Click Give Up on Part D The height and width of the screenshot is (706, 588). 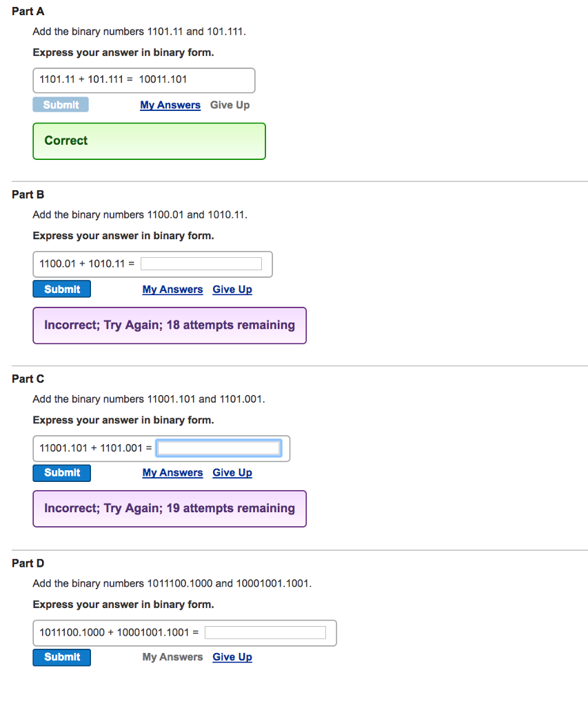tap(232, 656)
